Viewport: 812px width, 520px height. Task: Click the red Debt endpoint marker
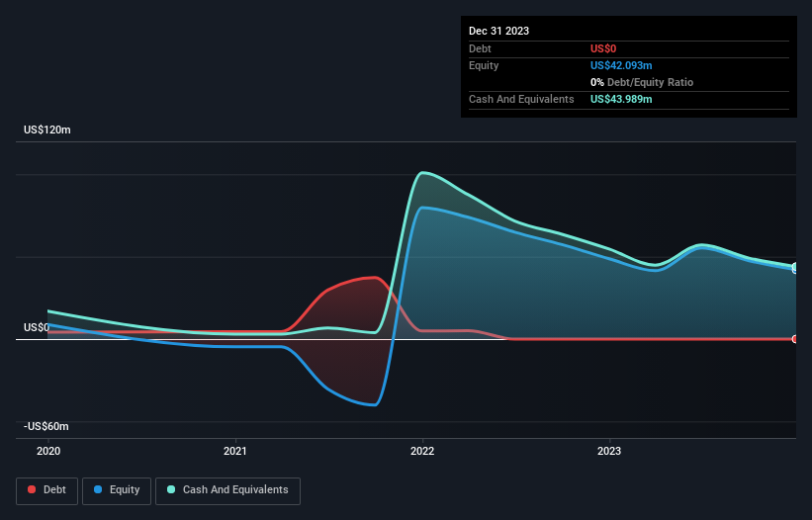click(795, 339)
